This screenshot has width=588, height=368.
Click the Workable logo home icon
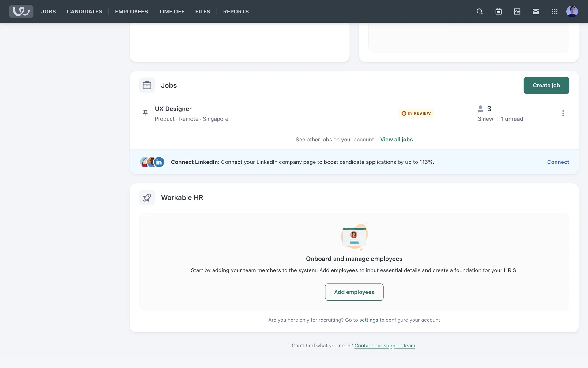point(21,12)
